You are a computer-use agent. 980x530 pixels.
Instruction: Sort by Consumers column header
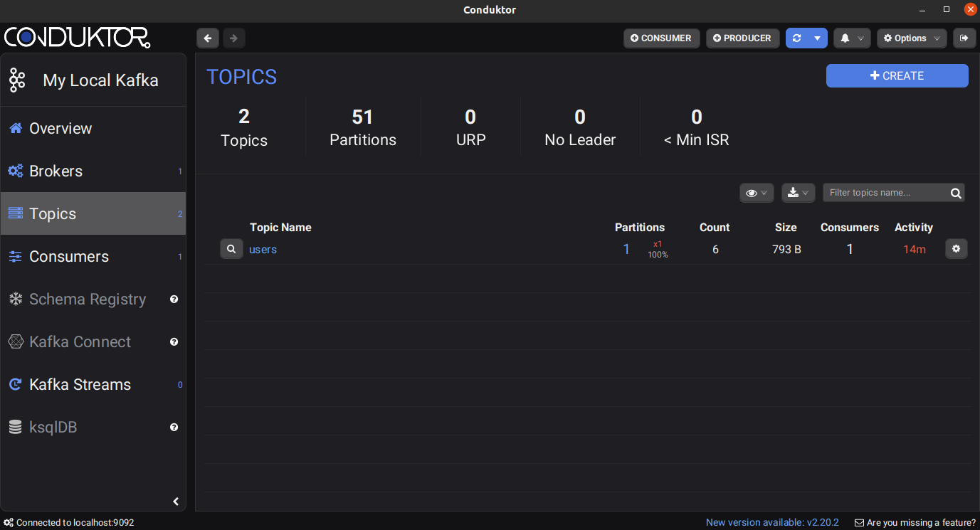point(850,228)
